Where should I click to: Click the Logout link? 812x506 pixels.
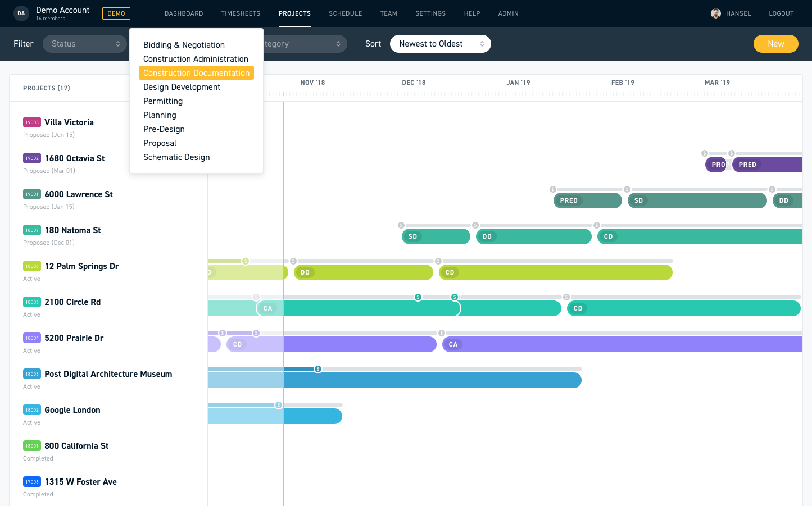782,13
